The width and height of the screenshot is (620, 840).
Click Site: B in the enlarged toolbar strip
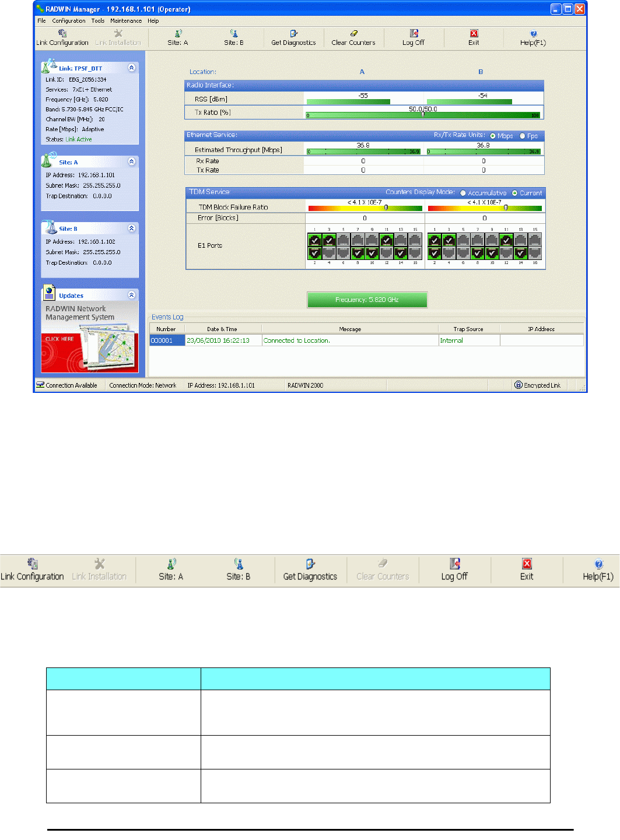point(239,570)
